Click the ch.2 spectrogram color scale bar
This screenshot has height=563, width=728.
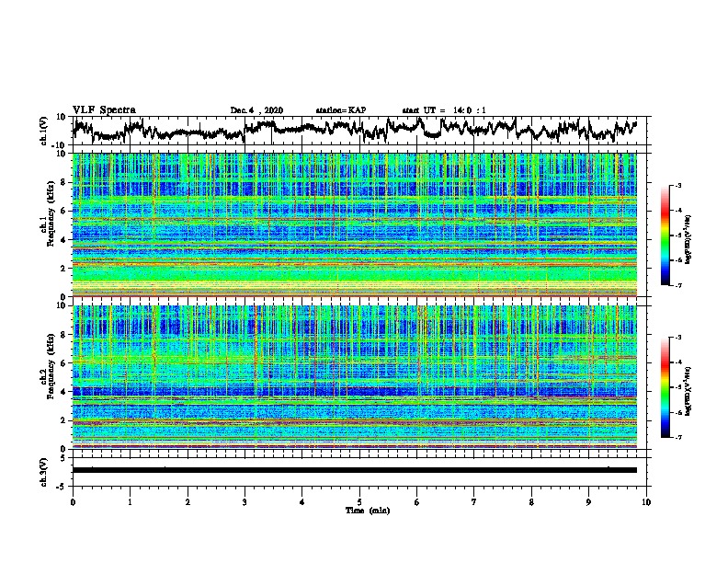665,387
